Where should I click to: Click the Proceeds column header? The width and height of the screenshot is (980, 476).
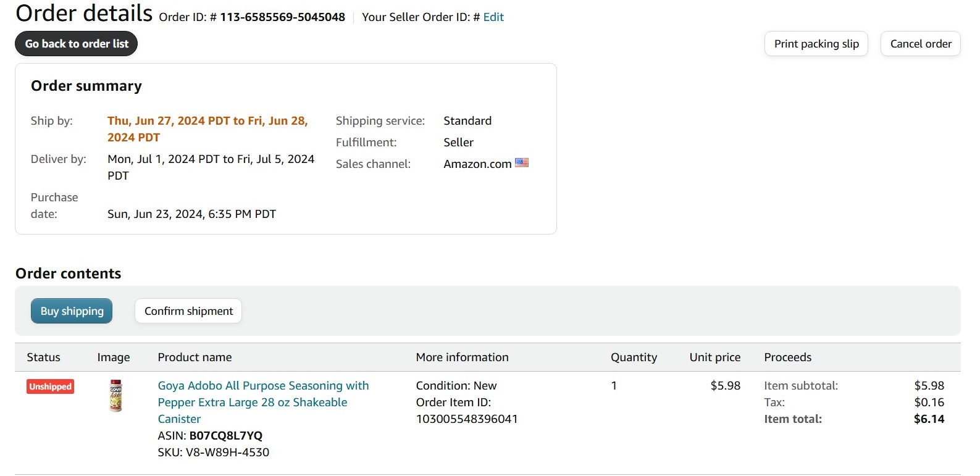click(x=788, y=357)
